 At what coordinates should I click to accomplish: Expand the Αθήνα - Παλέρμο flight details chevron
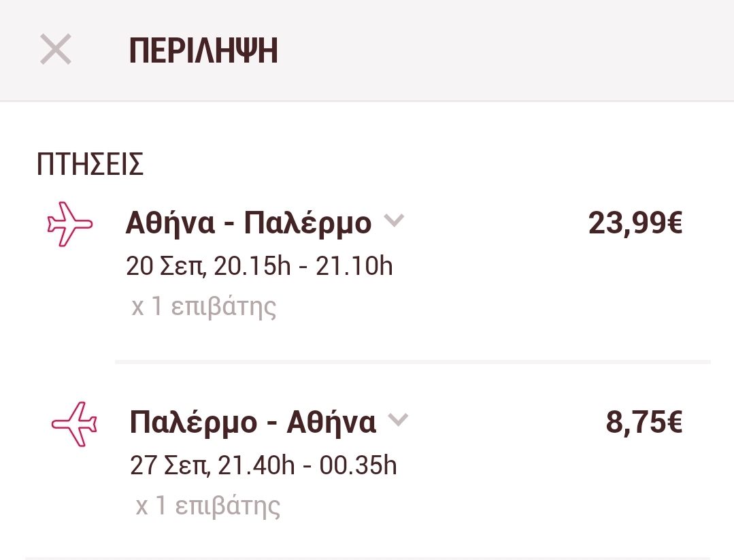pos(394,220)
